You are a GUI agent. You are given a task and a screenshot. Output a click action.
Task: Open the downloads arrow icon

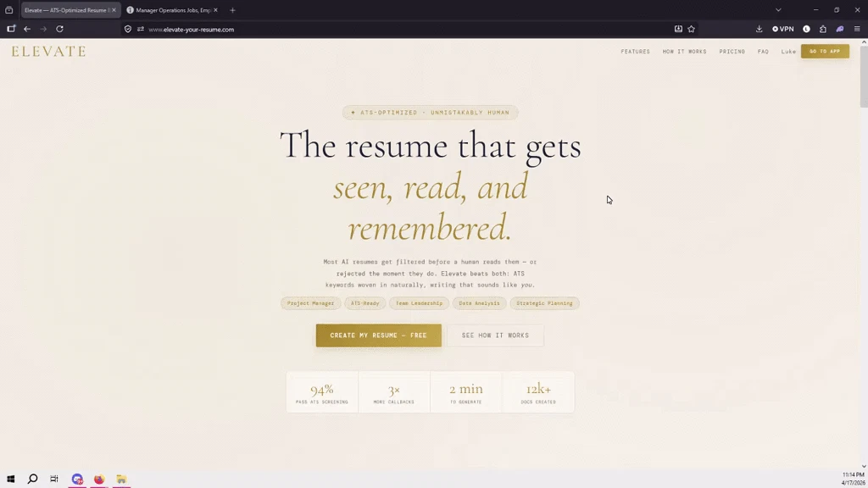[759, 29]
